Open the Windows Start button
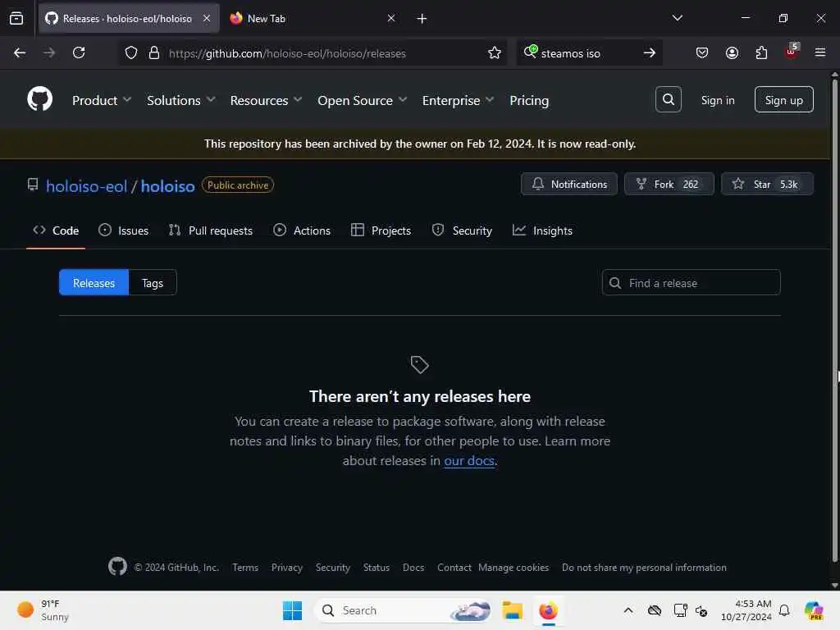 (293, 610)
